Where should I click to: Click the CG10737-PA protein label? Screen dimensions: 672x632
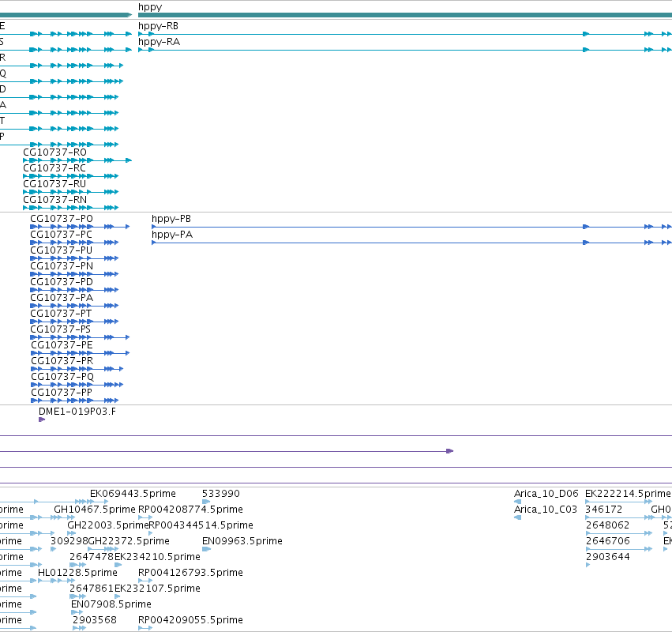click(62, 298)
